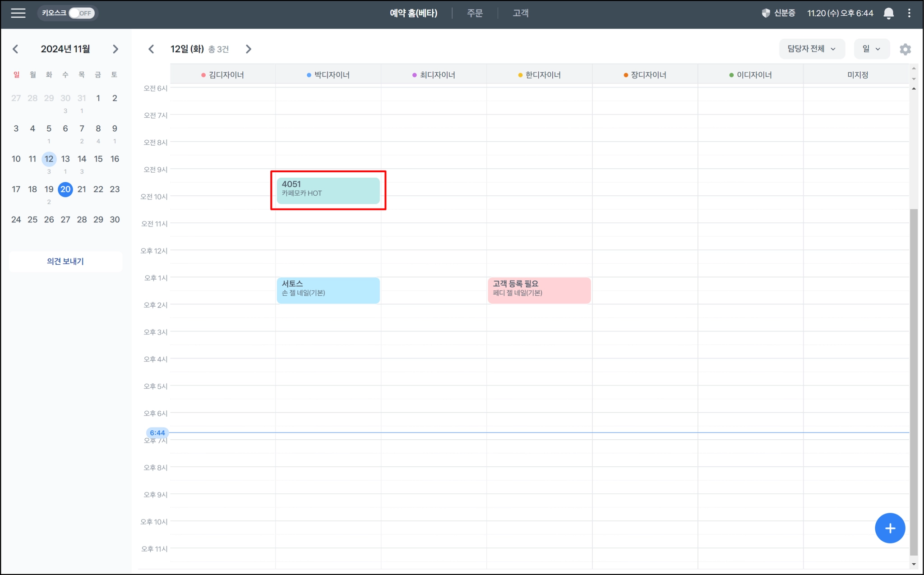Click the vertical scrollbar thumb
This screenshot has width=924, height=575.
click(914, 381)
